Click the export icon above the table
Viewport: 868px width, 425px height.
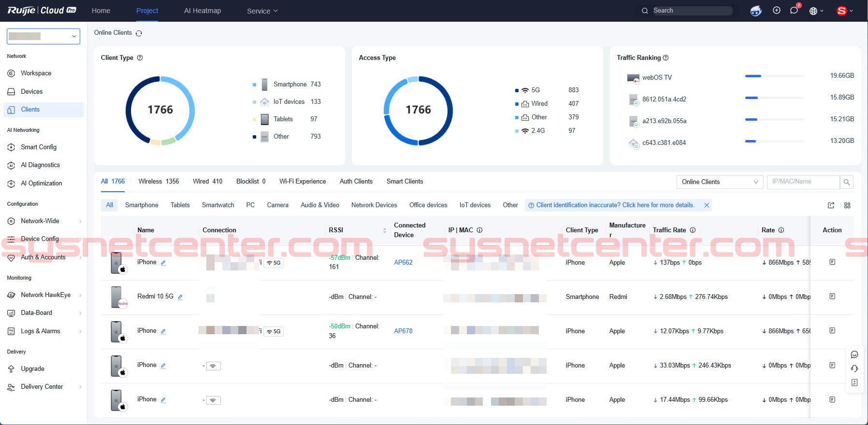coord(831,205)
